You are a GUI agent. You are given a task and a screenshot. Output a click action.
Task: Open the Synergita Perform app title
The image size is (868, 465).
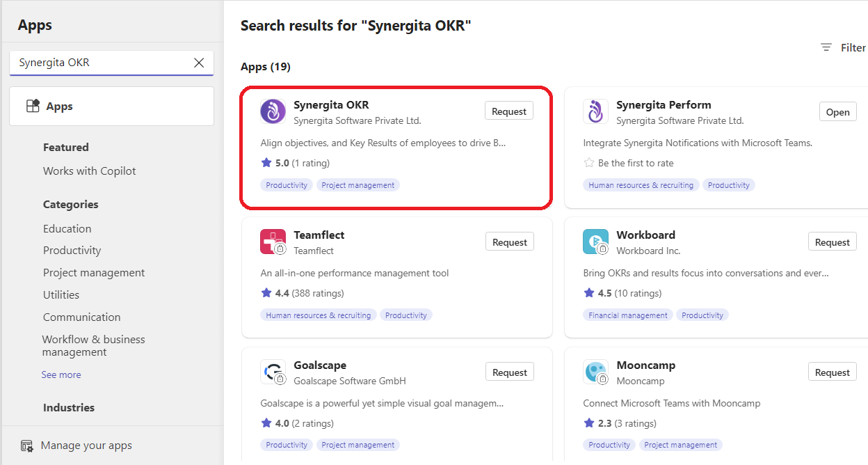tap(664, 105)
